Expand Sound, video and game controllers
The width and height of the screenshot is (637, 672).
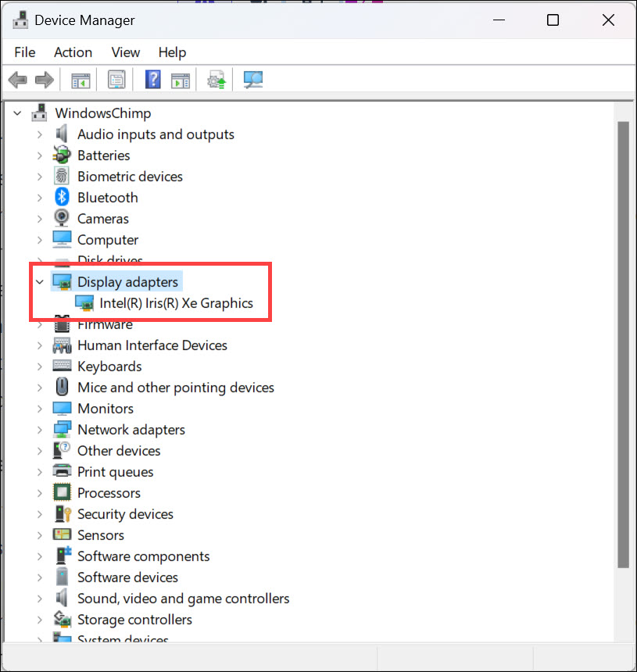(39, 599)
